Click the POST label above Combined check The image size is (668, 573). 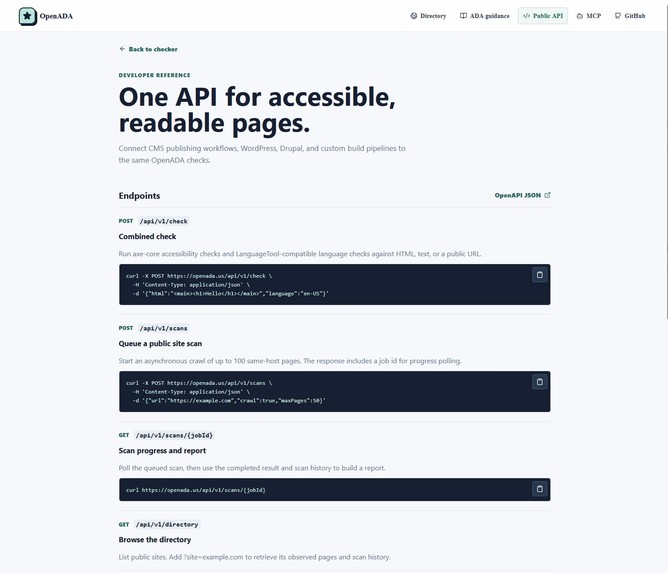[x=126, y=221]
